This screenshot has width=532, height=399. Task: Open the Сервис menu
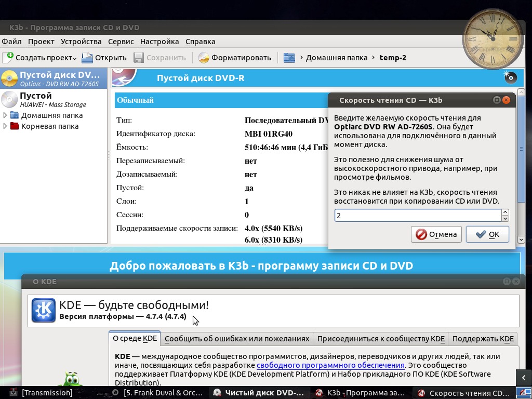121,42
